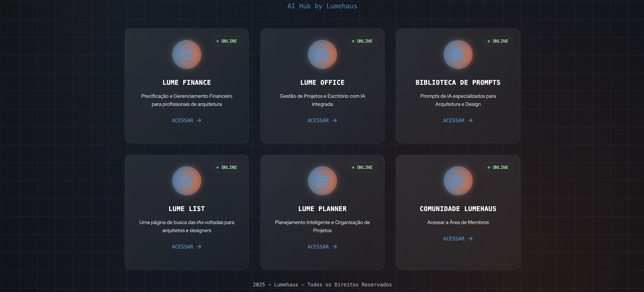Click the LUME OFFICE card title
644x292 pixels.
pyautogui.click(x=322, y=82)
